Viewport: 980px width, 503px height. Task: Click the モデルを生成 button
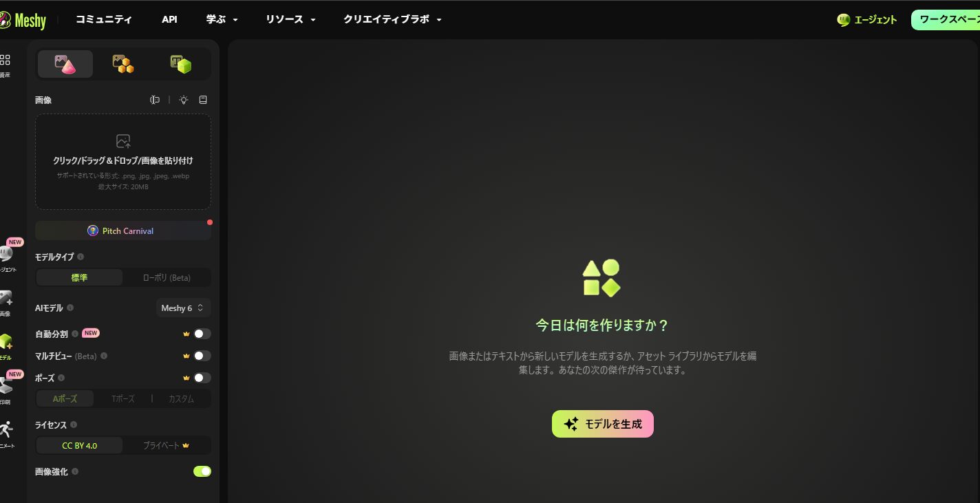tap(603, 424)
